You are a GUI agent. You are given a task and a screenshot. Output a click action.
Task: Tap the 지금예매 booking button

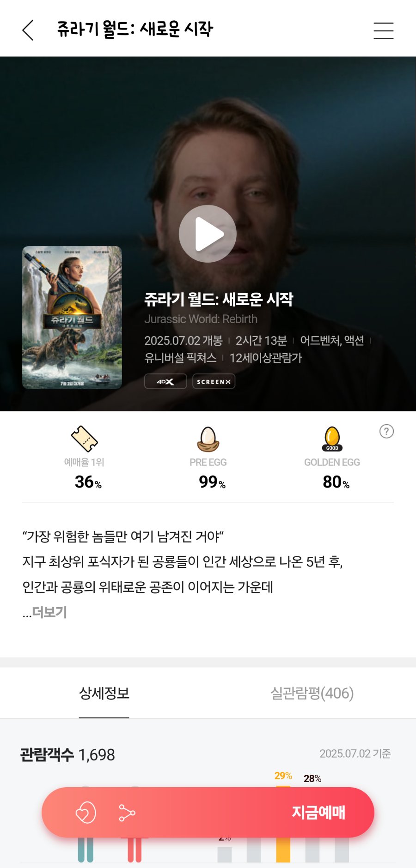tap(318, 812)
